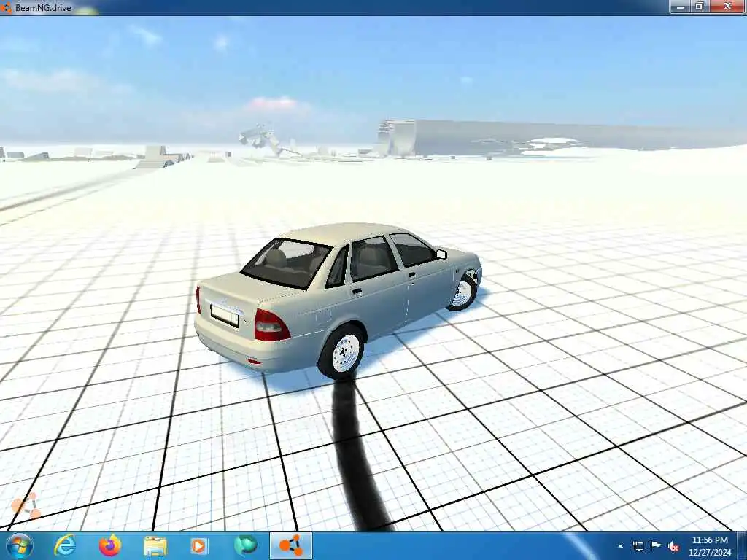Open the clock showing 11:56 PM
This screenshot has height=560, width=747.
pyautogui.click(x=710, y=546)
